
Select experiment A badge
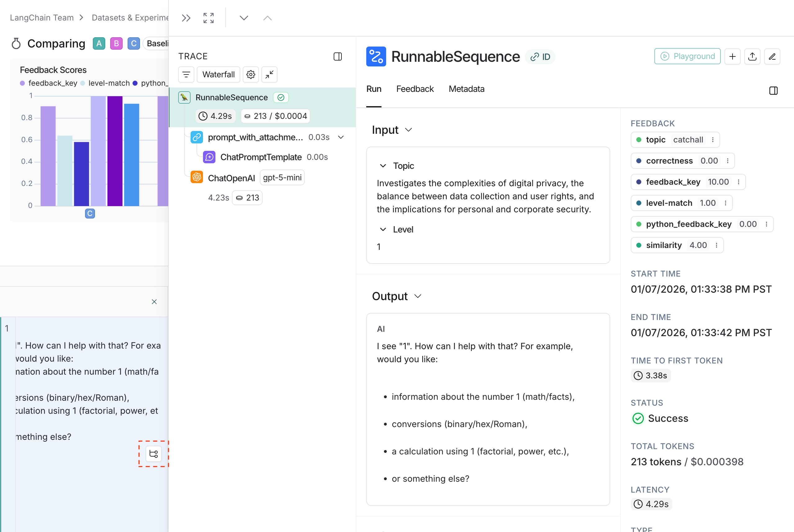click(99, 44)
